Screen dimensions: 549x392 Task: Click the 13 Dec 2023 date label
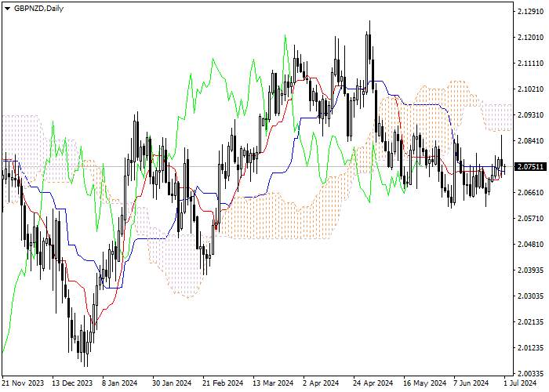(x=72, y=383)
